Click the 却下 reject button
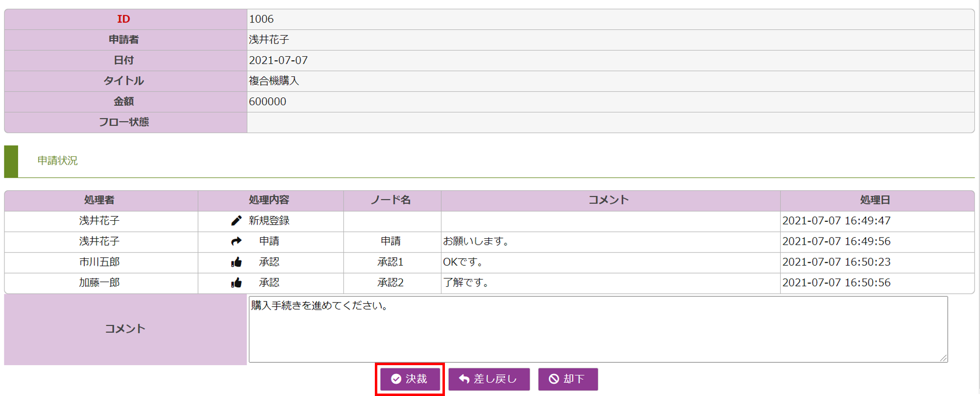980x396 pixels. point(568,379)
